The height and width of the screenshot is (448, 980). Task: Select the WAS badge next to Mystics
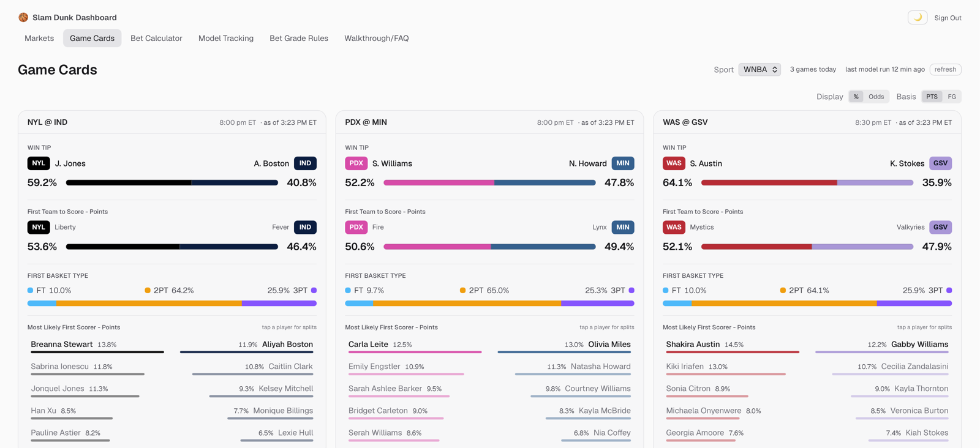coord(674,227)
